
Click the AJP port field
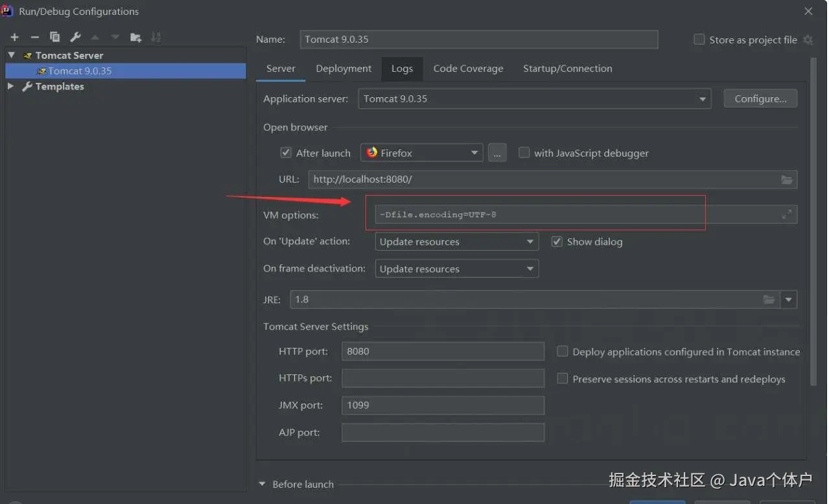point(443,432)
